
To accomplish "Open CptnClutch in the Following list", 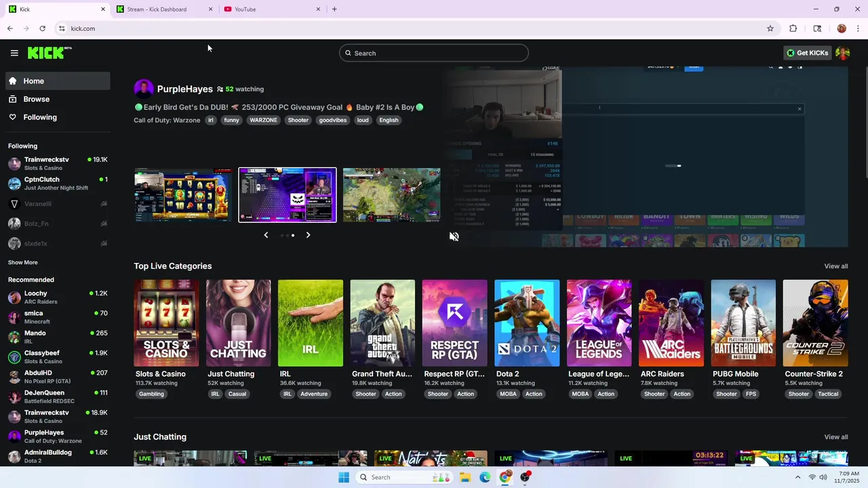I will [58, 184].
